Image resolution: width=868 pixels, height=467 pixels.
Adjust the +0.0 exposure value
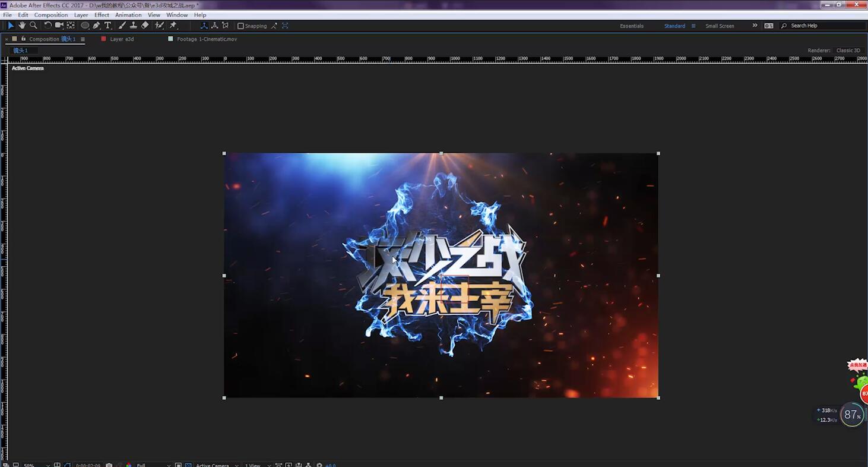tap(331, 465)
